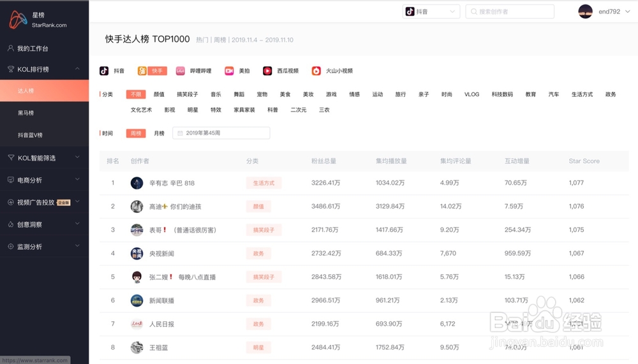Open 达人榜 in sidebar
The image size is (638, 364).
(x=45, y=91)
